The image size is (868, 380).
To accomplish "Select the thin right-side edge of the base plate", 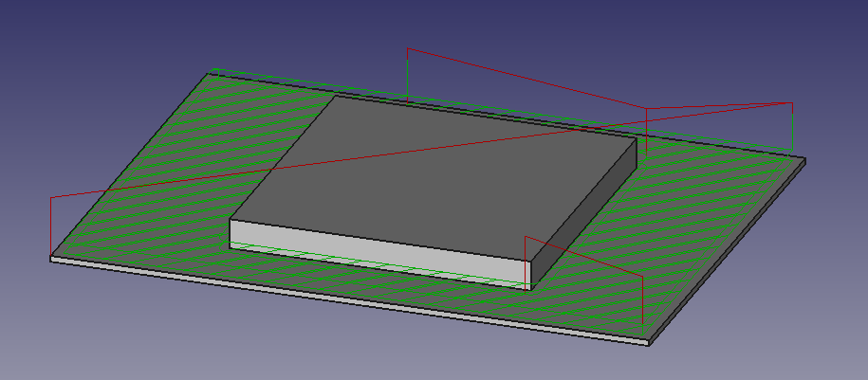I will point(730,250).
